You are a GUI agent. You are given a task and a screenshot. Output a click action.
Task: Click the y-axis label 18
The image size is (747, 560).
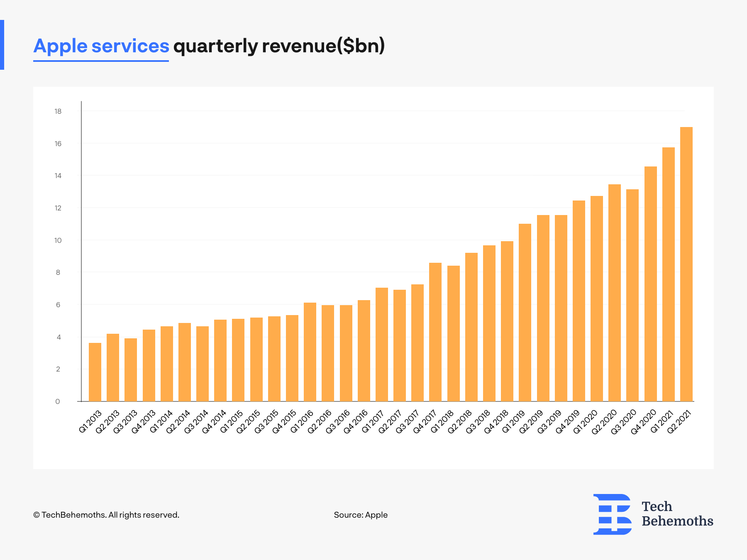[x=58, y=111]
